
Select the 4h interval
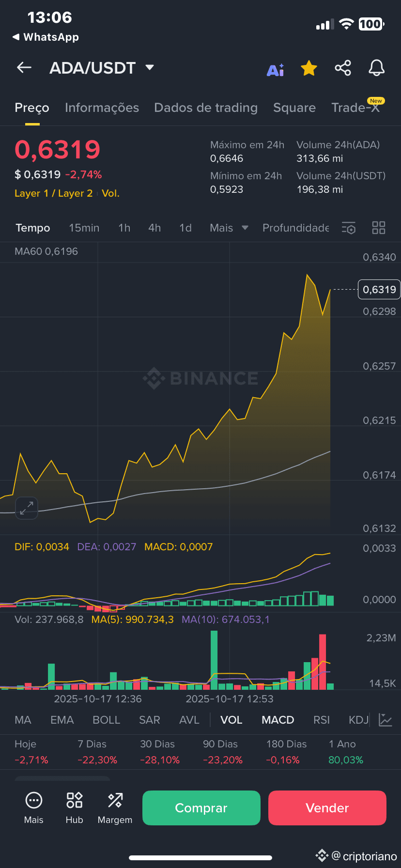[154, 228]
